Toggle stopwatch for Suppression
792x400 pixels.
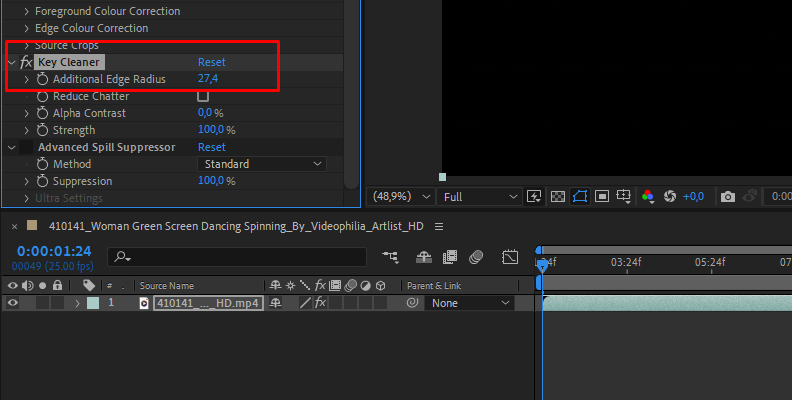click(x=42, y=181)
